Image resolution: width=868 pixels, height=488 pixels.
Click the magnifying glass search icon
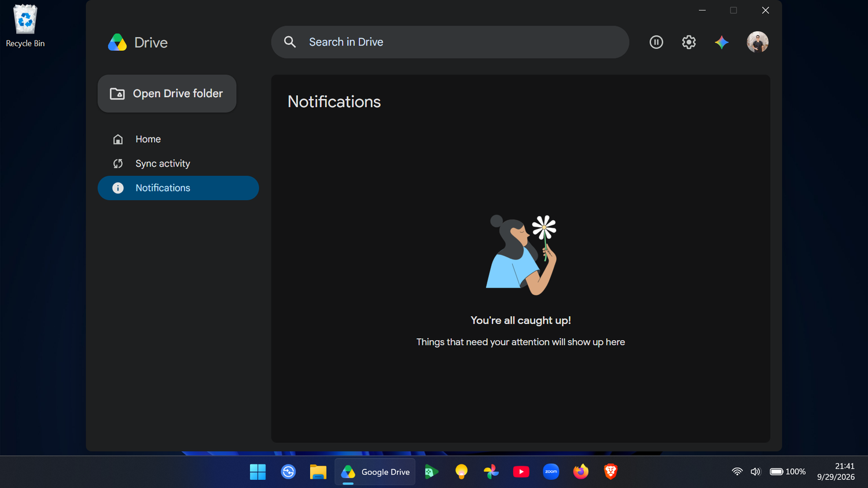point(290,42)
